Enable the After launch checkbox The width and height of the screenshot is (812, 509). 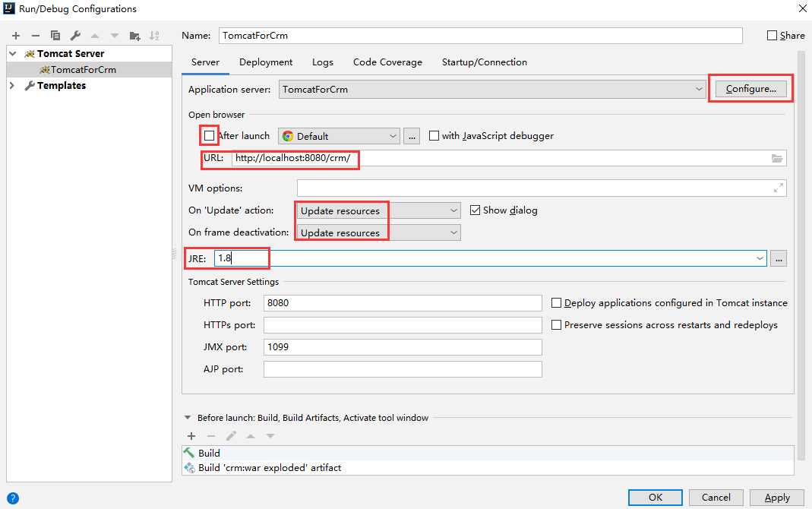(x=210, y=136)
